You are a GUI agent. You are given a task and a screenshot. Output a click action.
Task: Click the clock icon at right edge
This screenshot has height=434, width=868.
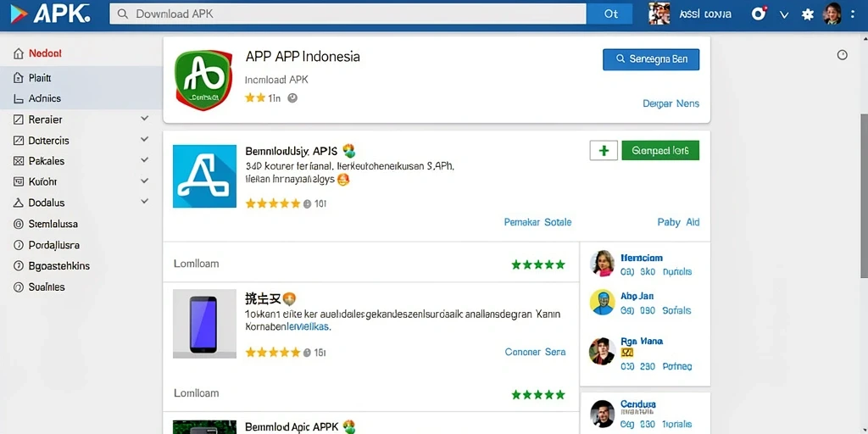pos(842,55)
